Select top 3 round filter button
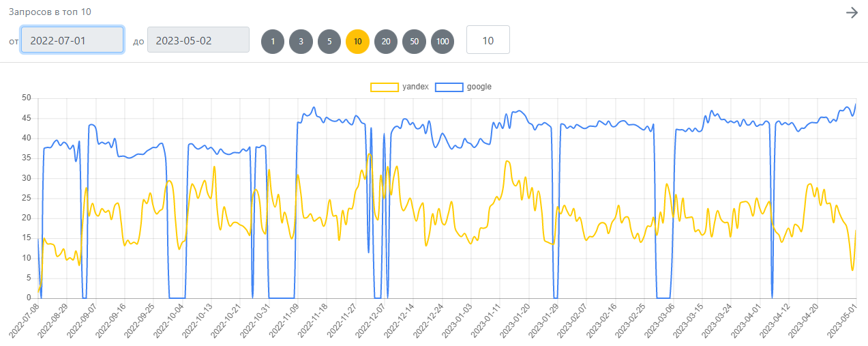Image resolution: width=868 pixels, height=346 pixels. 301,41
